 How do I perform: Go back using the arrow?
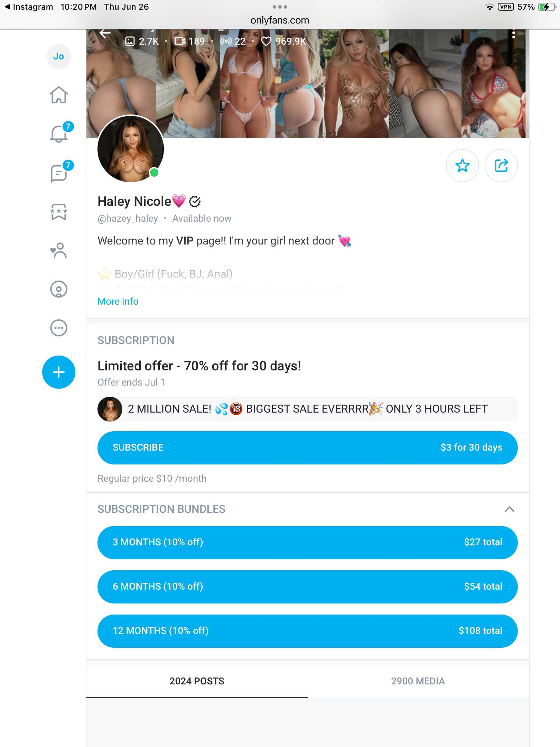(x=105, y=34)
